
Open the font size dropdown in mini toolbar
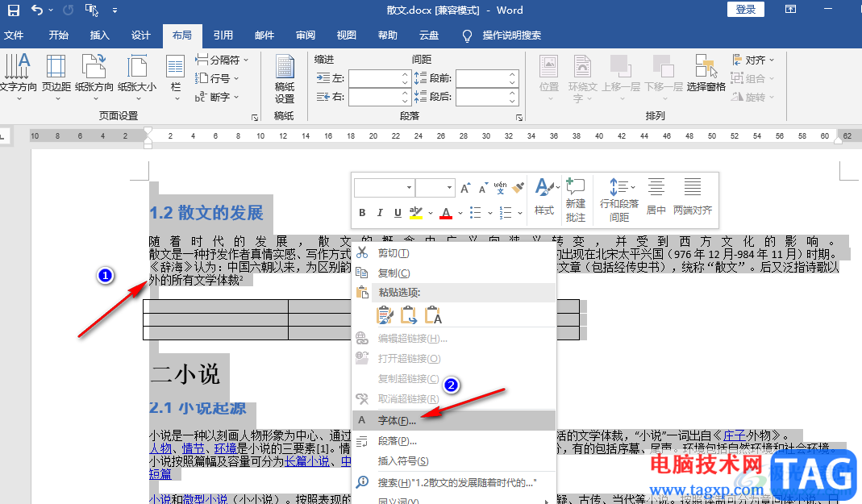(449, 188)
